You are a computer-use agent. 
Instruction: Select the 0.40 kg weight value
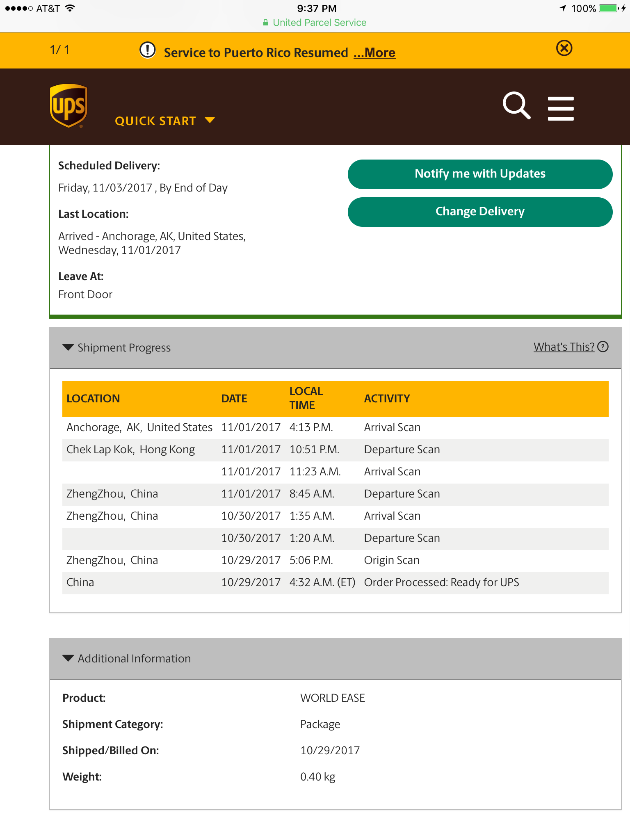[x=318, y=777]
